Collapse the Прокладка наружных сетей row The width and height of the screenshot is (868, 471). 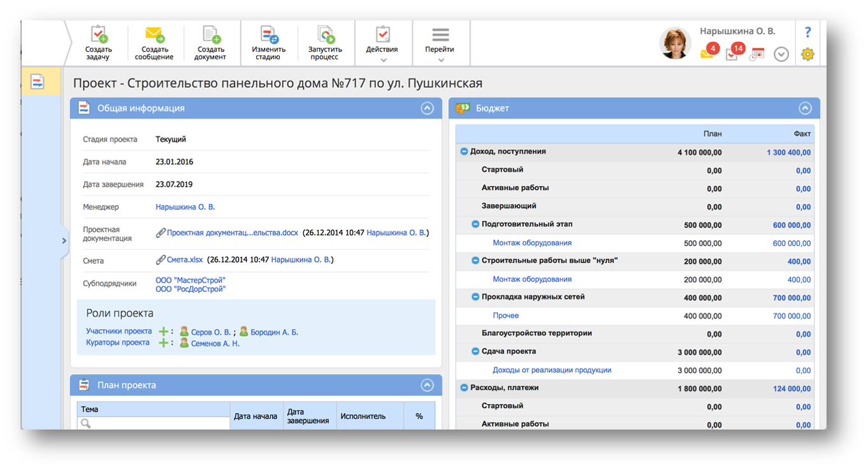(475, 297)
